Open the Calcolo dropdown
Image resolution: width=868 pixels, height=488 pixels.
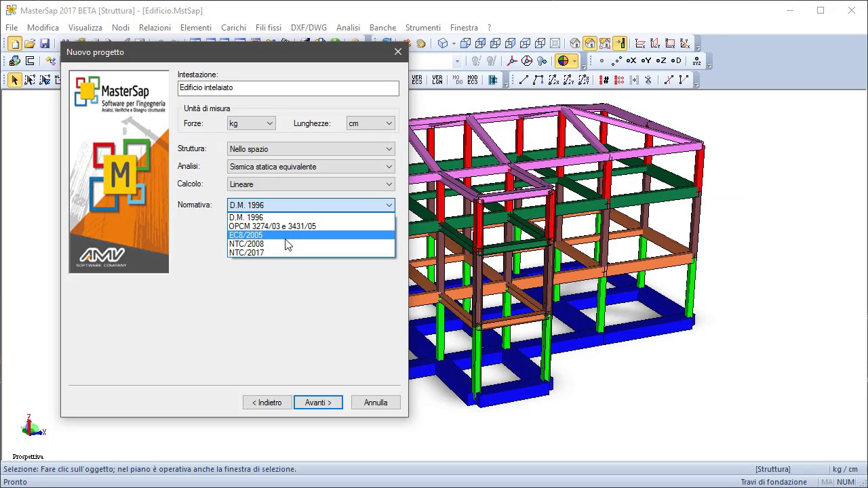(x=311, y=184)
